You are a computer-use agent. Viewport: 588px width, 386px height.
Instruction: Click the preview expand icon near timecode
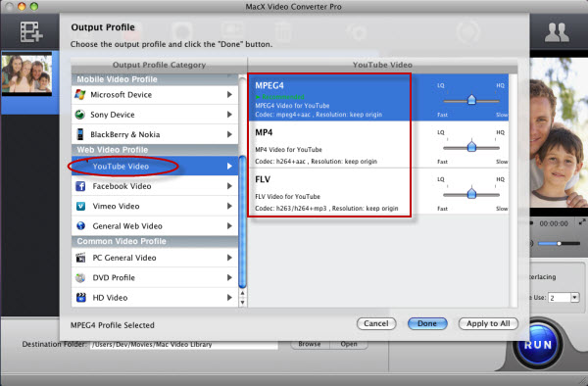tap(582, 221)
